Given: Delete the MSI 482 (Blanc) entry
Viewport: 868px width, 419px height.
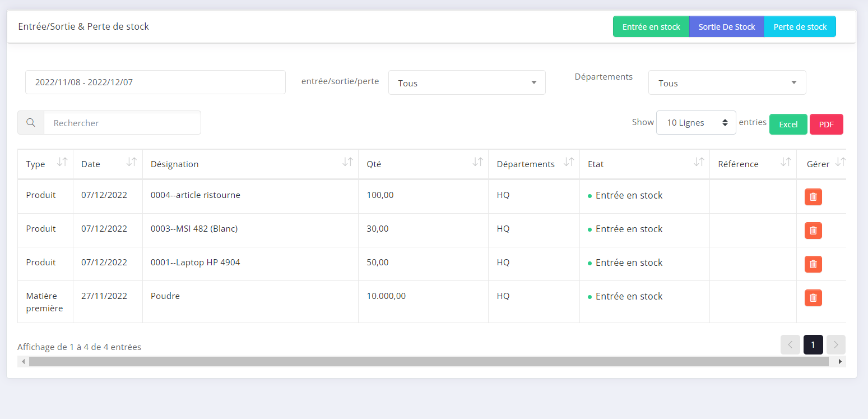Looking at the screenshot, I should coord(813,231).
